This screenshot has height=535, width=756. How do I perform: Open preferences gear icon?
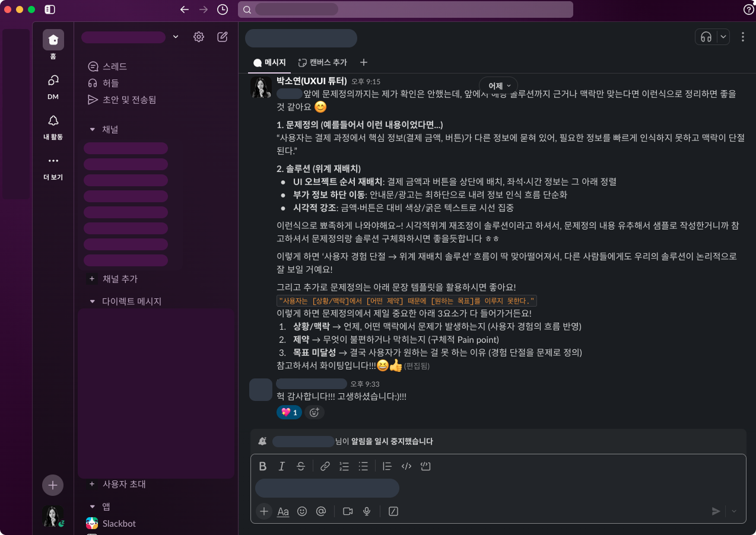(199, 37)
